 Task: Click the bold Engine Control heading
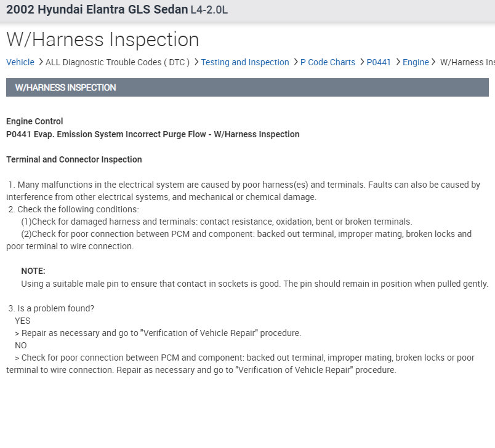click(x=34, y=121)
